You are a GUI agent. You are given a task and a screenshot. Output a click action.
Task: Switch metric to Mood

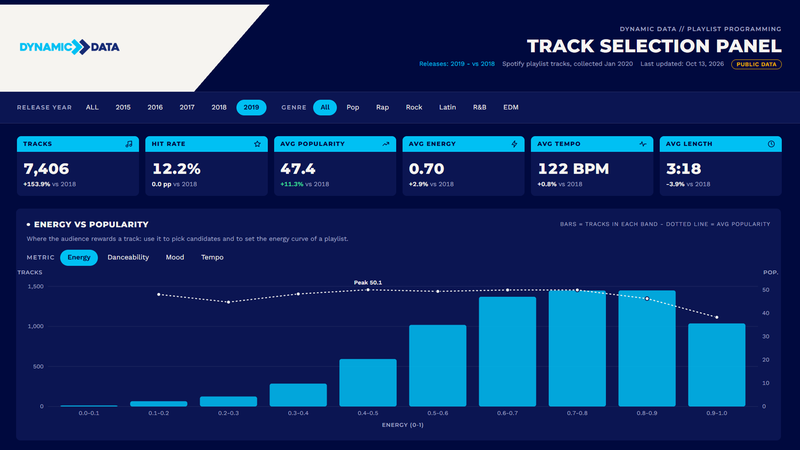175,258
